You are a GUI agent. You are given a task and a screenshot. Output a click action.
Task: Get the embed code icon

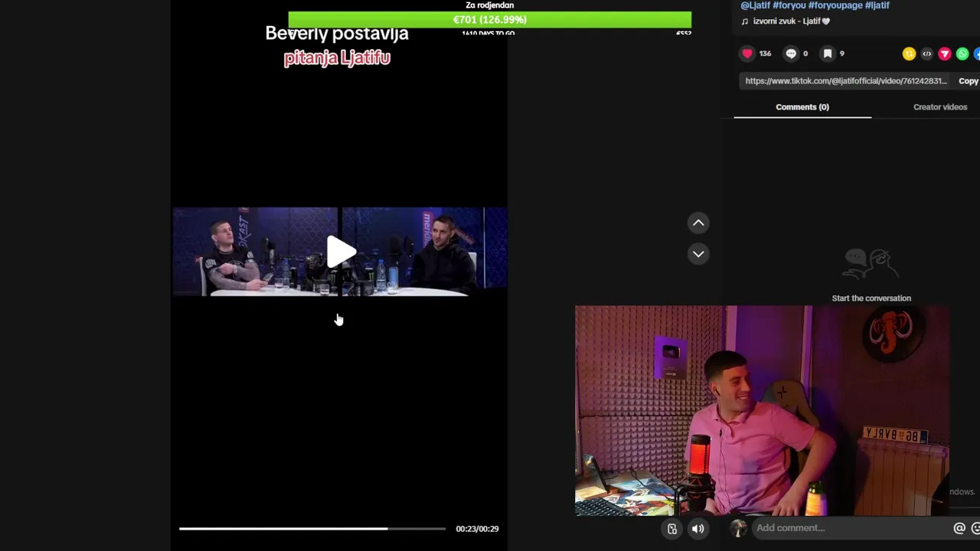tap(926, 54)
